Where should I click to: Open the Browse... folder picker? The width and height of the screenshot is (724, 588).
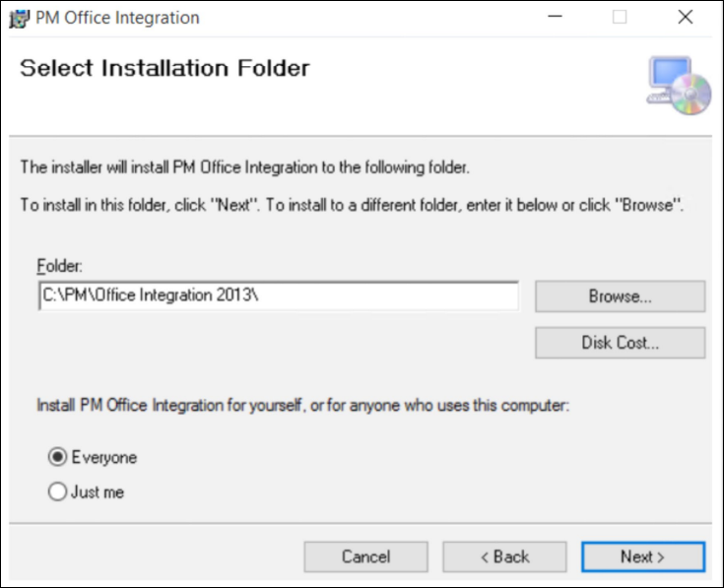click(621, 296)
